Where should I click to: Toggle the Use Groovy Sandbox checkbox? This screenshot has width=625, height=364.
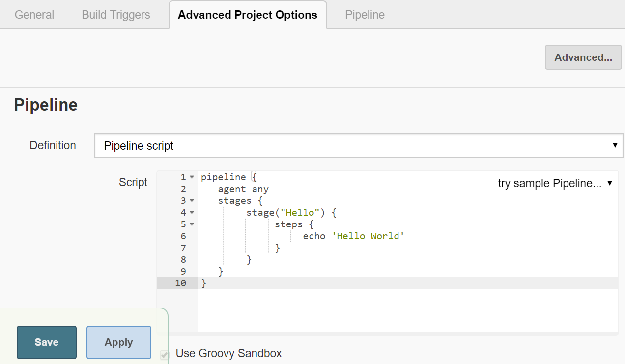click(x=165, y=354)
